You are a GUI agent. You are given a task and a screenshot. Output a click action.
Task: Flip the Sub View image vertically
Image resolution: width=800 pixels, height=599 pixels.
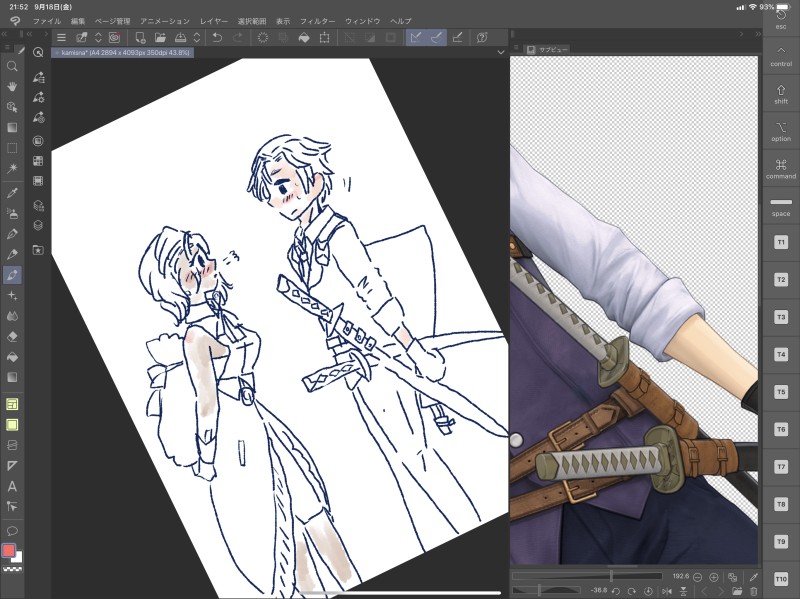point(683,591)
